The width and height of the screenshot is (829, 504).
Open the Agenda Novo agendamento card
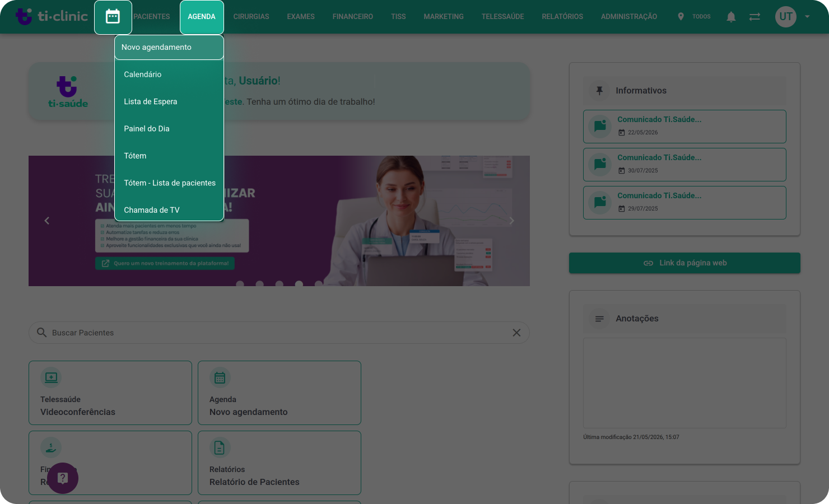tap(280, 393)
